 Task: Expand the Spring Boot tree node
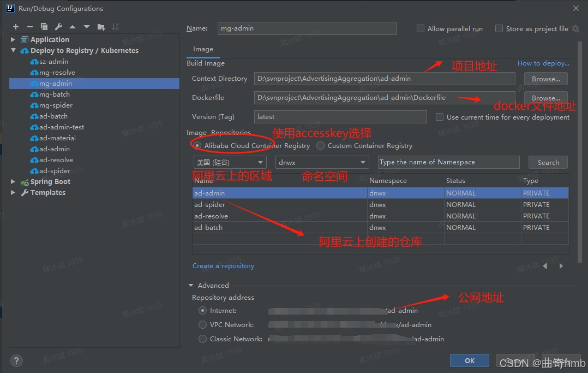click(x=13, y=181)
